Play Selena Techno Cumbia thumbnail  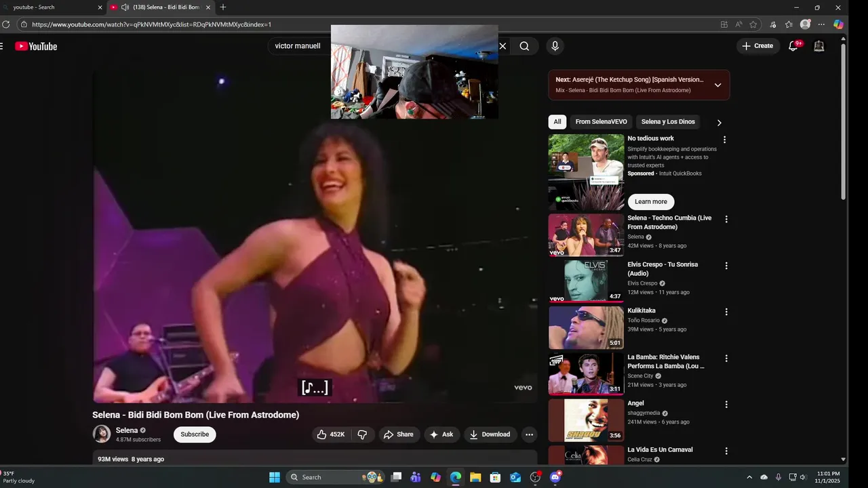(586, 235)
